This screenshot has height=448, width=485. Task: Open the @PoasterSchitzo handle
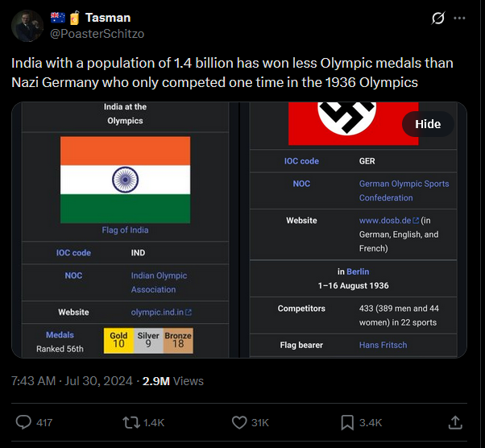point(97,34)
